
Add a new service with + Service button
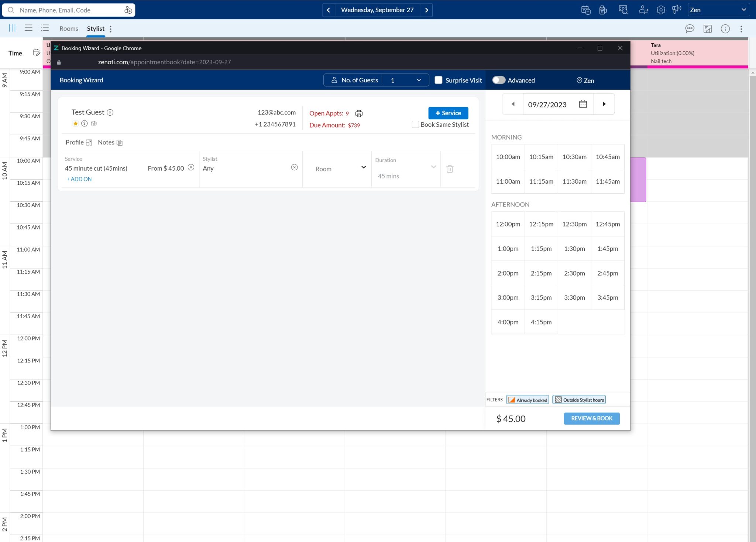[x=448, y=113]
